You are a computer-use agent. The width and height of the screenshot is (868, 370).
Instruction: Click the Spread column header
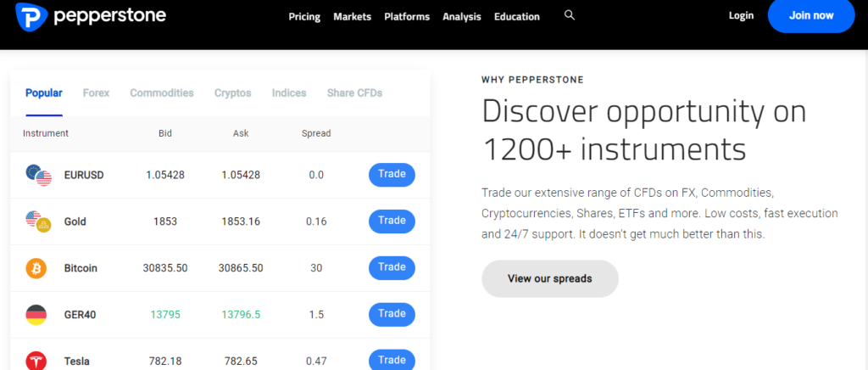point(316,133)
